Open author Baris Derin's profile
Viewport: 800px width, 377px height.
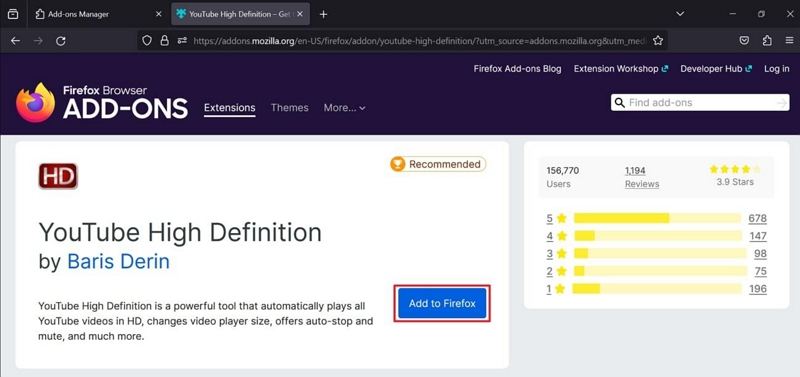point(118,262)
